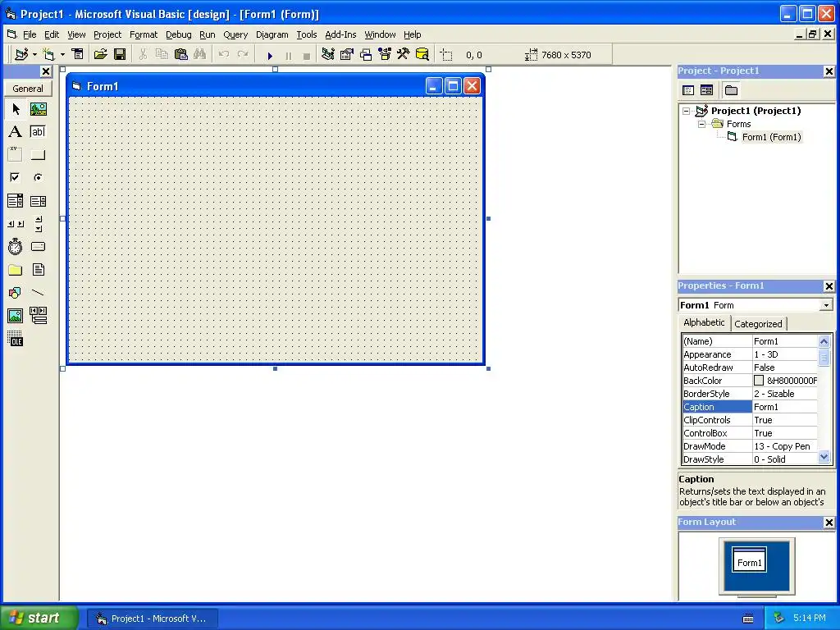Screen dimensions: 840x630
Task: Click Open Project toolbar icon
Action: click(x=100, y=54)
